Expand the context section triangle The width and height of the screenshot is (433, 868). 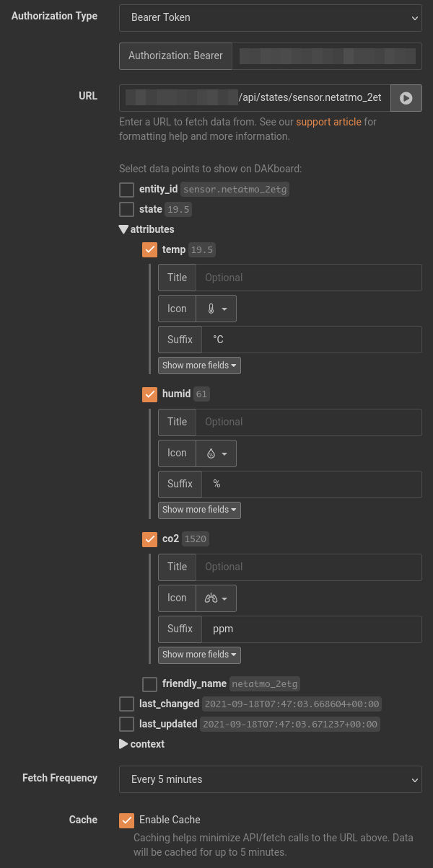tap(124, 744)
